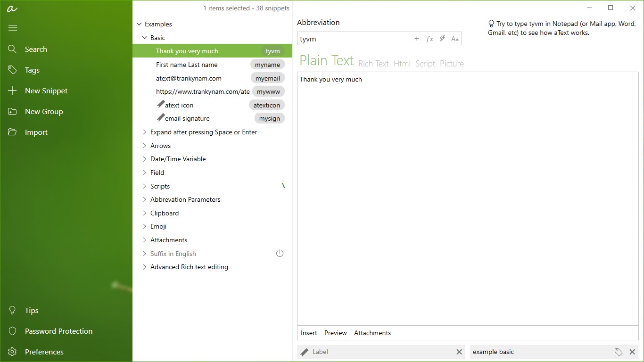Toggle case sensitivity with the Aa icon
This screenshot has height=362, width=644.
point(454,39)
